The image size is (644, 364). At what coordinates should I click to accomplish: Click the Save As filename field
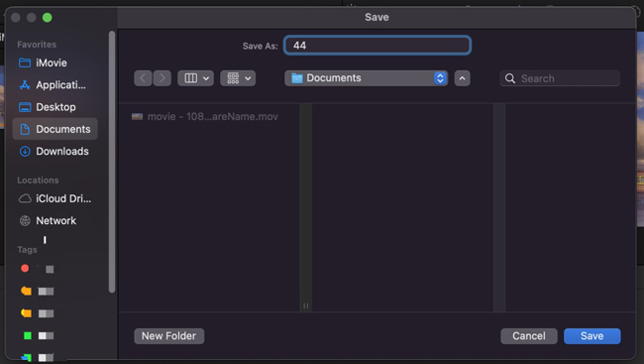coord(377,46)
